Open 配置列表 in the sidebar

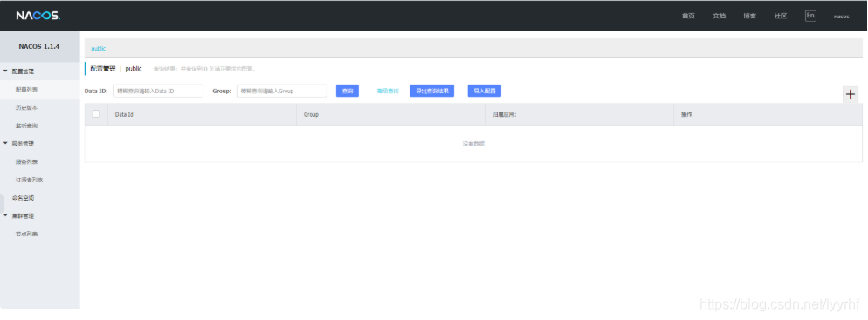point(26,90)
